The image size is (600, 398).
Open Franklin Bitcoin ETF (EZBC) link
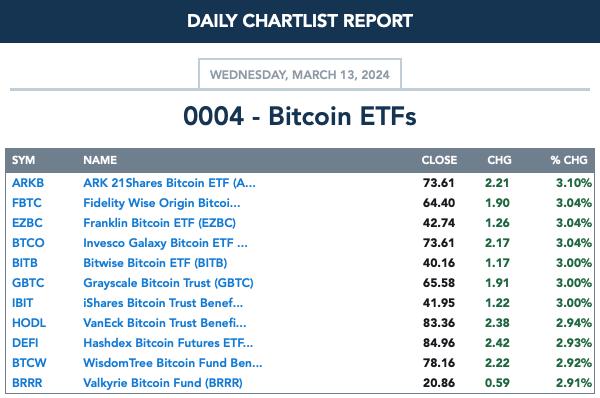(x=160, y=223)
